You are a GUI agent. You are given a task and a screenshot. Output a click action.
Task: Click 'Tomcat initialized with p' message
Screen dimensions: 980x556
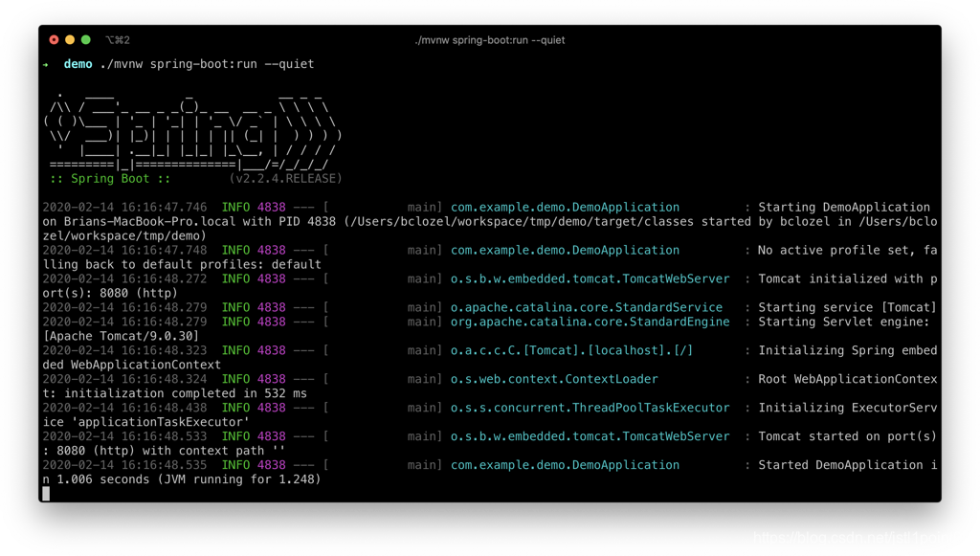point(848,279)
